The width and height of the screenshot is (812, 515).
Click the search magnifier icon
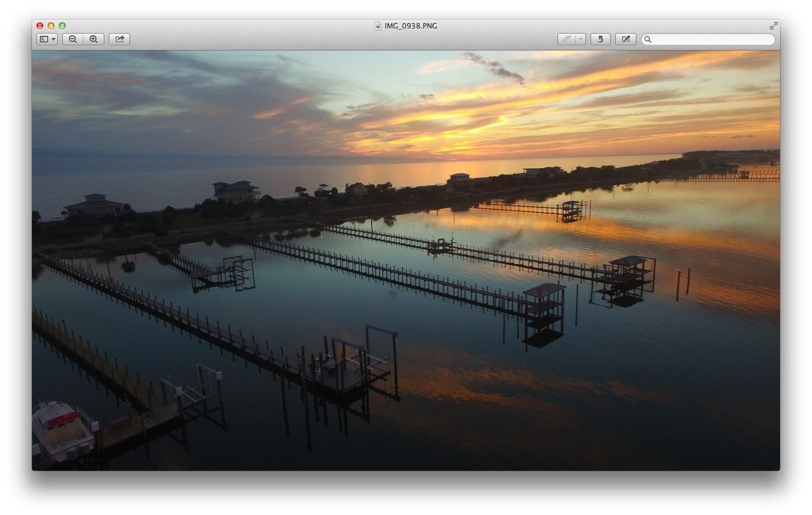[x=648, y=39]
